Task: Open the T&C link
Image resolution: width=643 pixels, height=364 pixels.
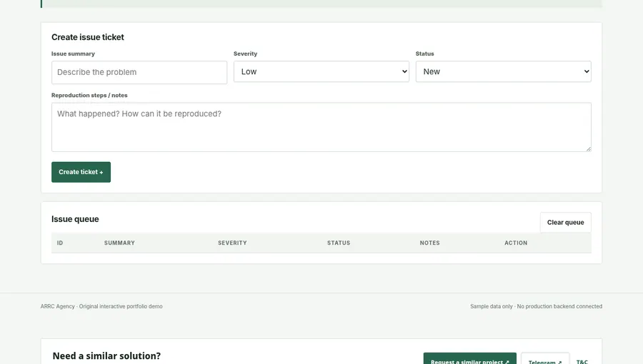Action: pyautogui.click(x=582, y=362)
